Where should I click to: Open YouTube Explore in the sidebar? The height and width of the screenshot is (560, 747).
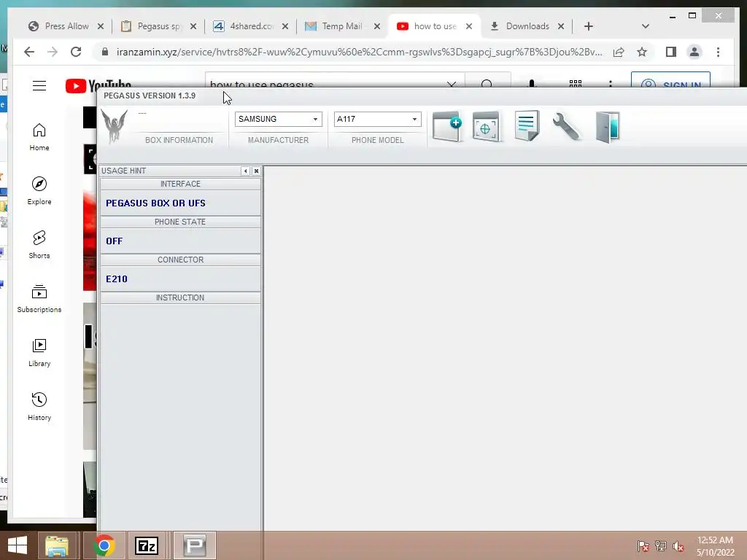pos(39,191)
